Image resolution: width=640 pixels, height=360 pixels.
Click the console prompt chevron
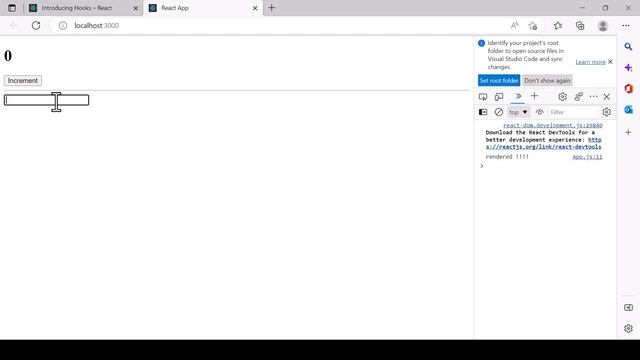pyautogui.click(x=482, y=166)
